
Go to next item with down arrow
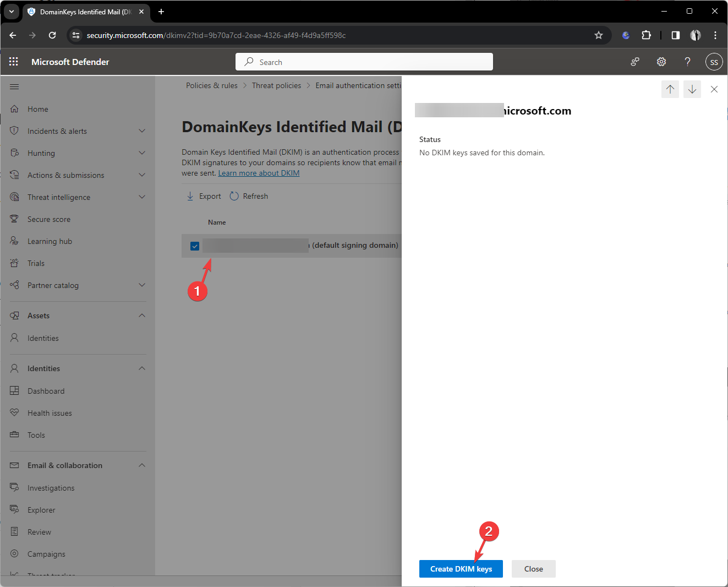692,89
